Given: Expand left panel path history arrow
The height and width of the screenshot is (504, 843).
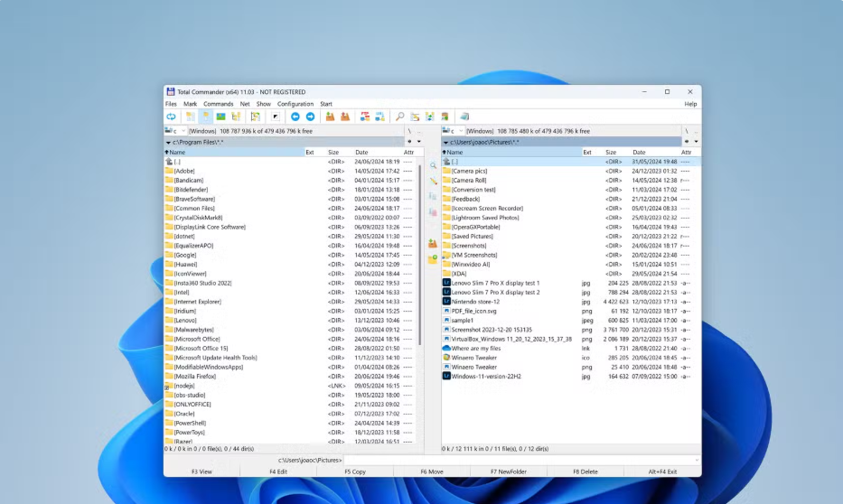Looking at the screenshot, I should point(168,143).
